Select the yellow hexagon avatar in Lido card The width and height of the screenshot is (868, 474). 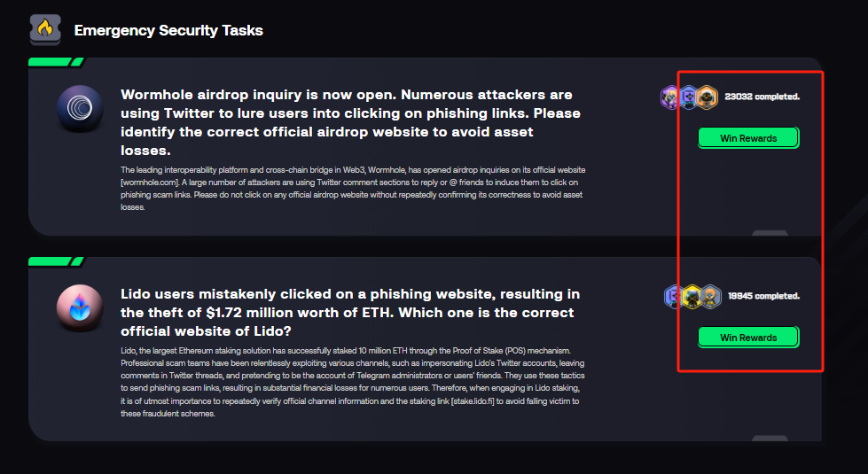click(x=692, y=297)
